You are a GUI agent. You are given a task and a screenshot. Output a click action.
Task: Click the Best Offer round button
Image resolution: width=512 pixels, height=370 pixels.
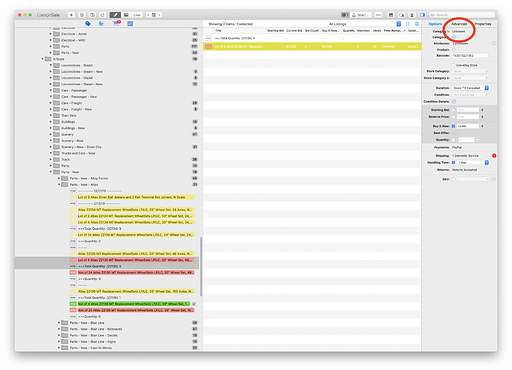pyautogui.click(x=454, y=133)
